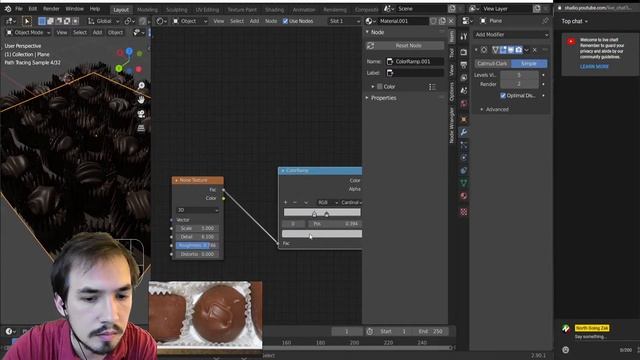Switch to the Layout workspace tab
This screenshot has width=640, height=360.
[x=121, y=9]
